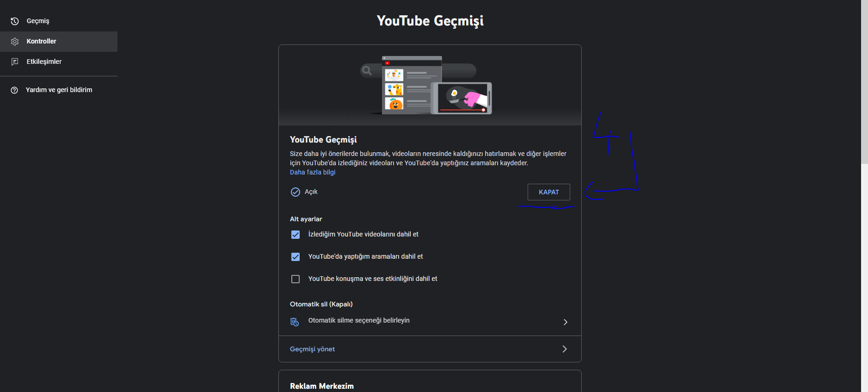868x392 pixels.
Task: Click the auto-delete trash clock icon
Action: (295, 322)
